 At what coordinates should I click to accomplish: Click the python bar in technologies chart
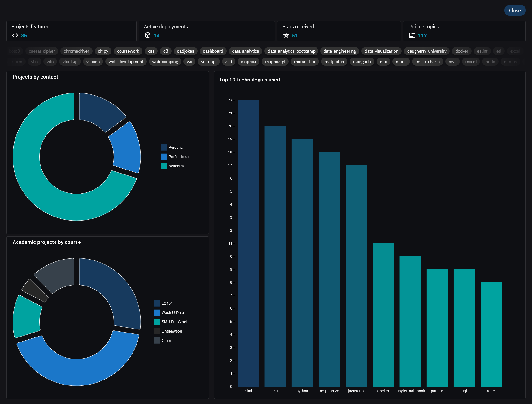pyautogui.click(x=302, y=263)
